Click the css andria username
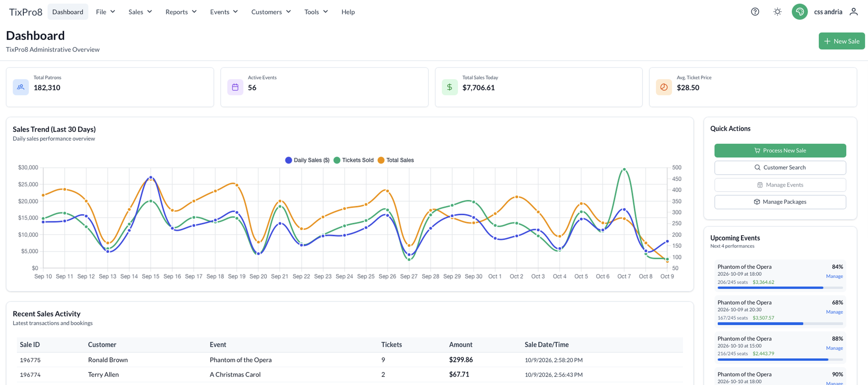The image size is (868, 385). tap(828, 12)
